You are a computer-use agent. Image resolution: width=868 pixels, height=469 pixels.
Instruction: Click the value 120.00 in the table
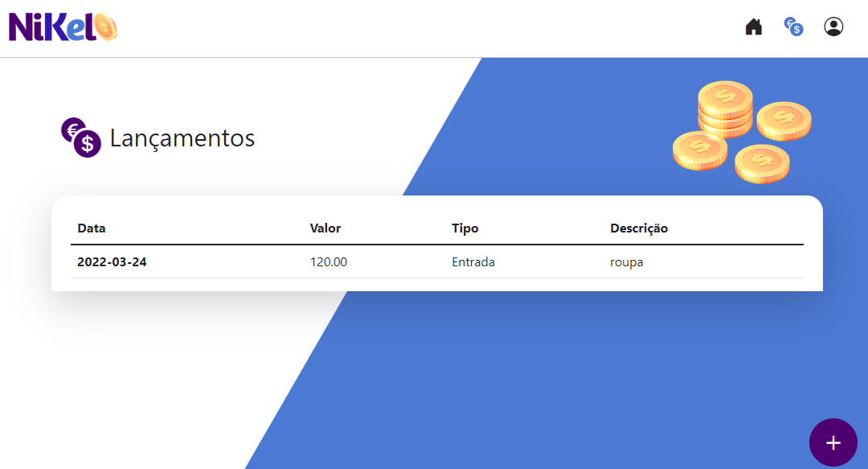(x=329, y=261)
